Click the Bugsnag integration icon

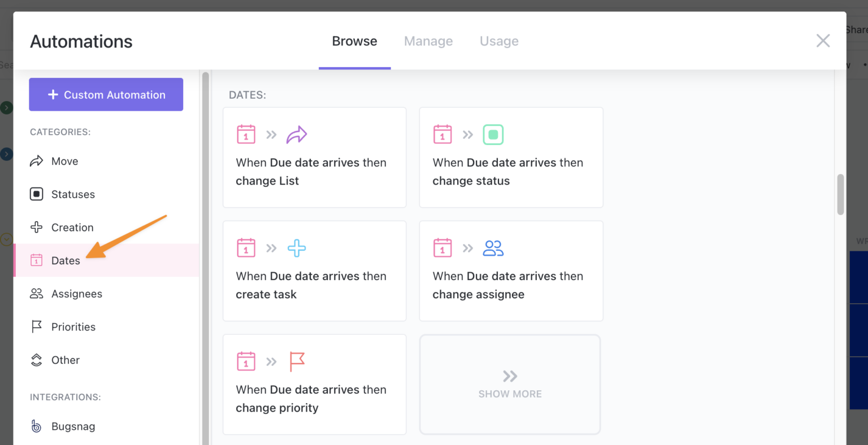point(36,426)
